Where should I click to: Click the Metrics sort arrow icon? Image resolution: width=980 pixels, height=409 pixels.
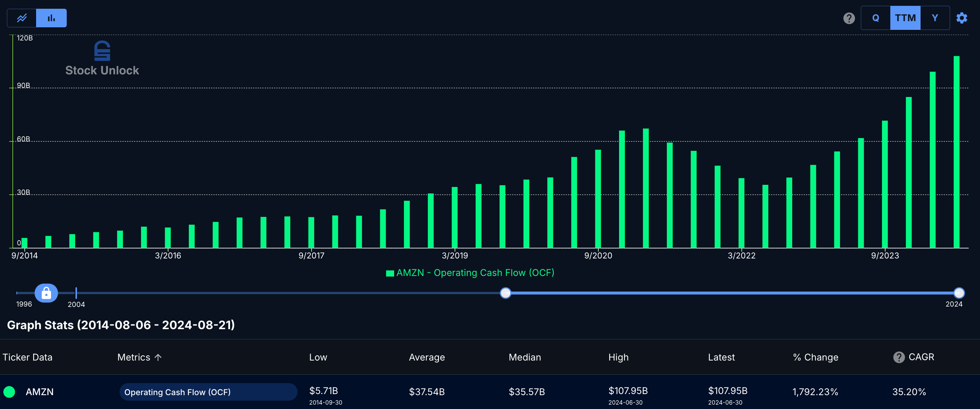(x=158, y=357)
